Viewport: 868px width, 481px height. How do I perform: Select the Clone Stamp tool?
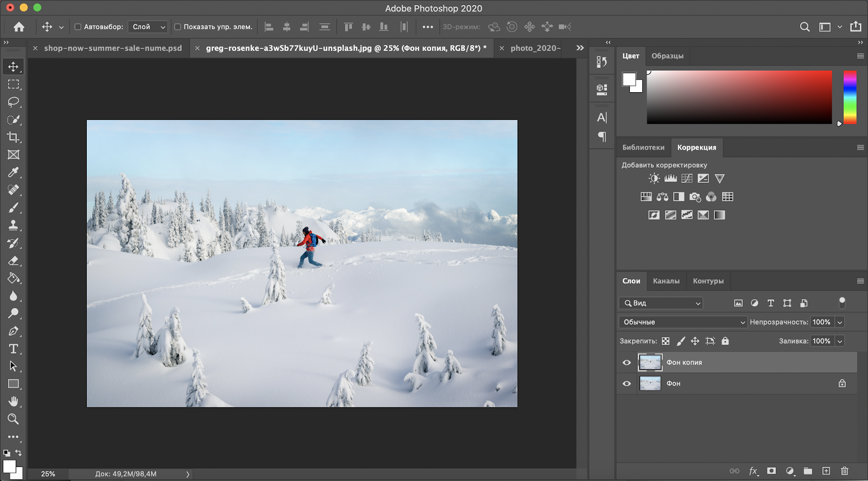pyautogui.click(x=14, y=225)
